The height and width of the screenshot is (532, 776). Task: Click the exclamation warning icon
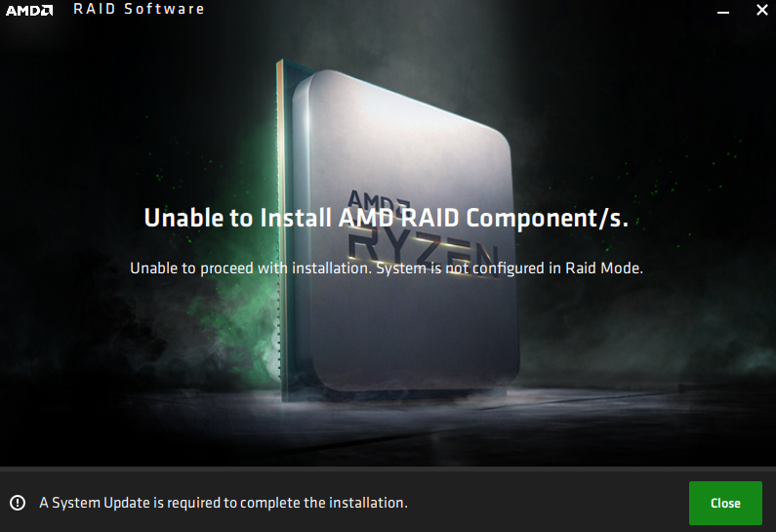[18, 503]
